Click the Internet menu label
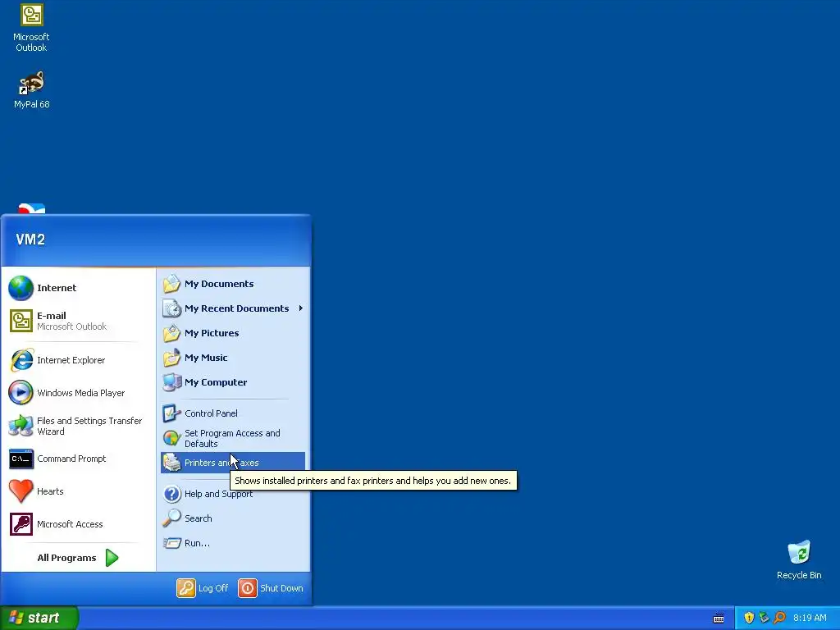Image resolution: width=840 pixels, height=630 pixels. (x=57, y=288)
